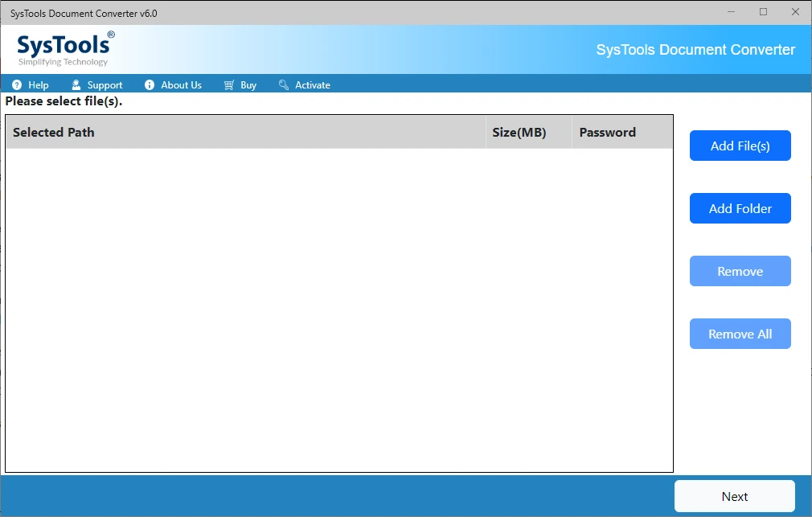812x517 pixels.
Task: Click the Add Folder button
Action: tap(740, 208)
